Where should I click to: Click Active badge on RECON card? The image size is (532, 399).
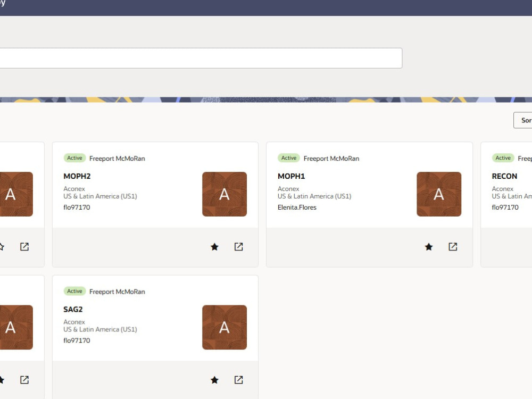coord(503,158)
